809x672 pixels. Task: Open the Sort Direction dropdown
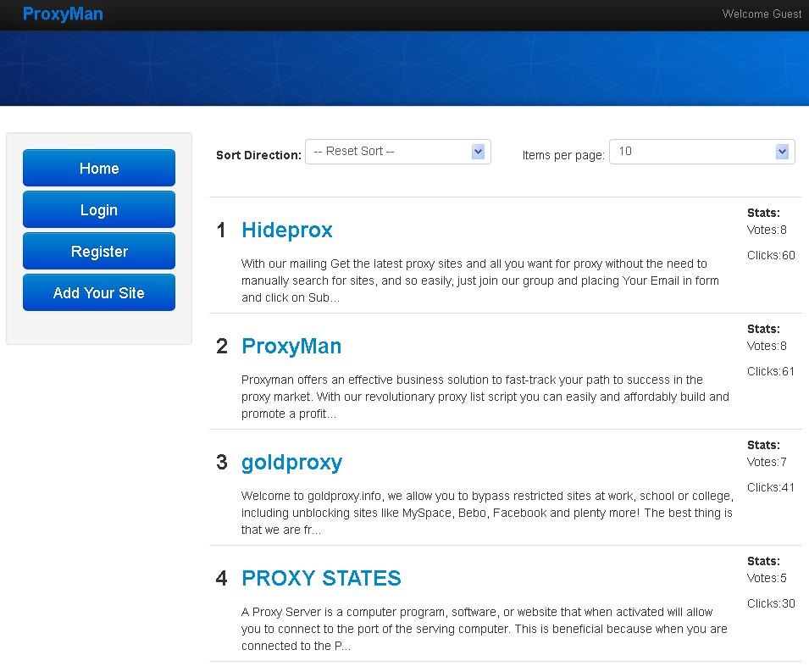(398, 152)
